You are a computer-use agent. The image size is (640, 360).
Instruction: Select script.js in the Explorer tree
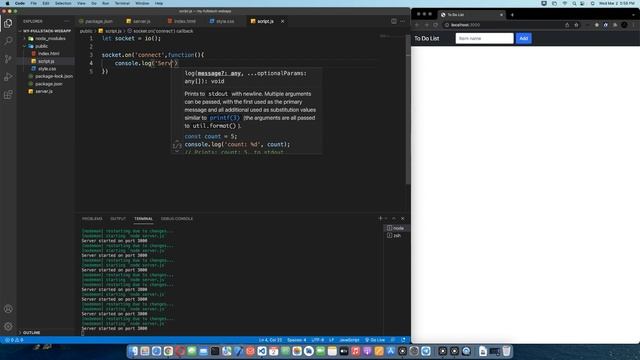(x=45, y=61)
